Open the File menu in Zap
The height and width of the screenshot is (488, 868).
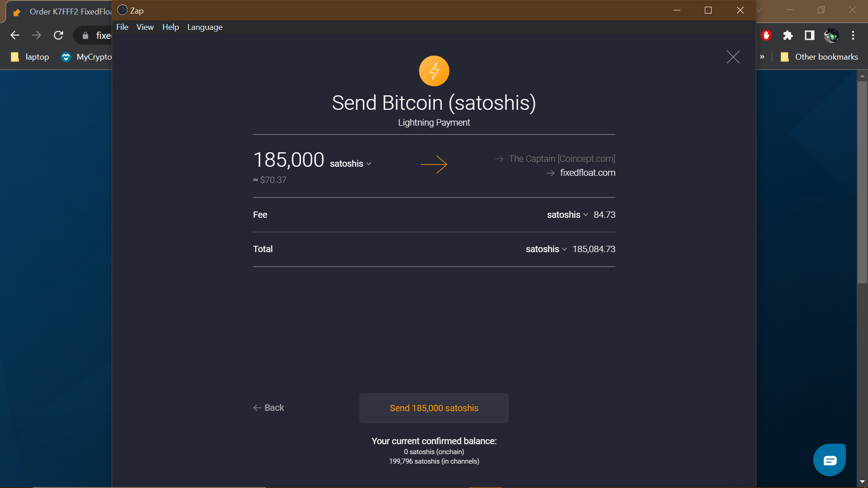tap(122, 27)
